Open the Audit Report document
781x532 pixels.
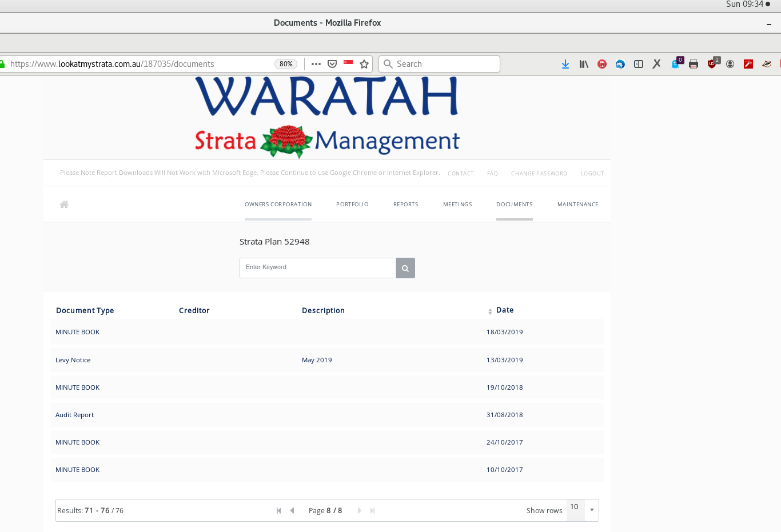pos(327,415)
